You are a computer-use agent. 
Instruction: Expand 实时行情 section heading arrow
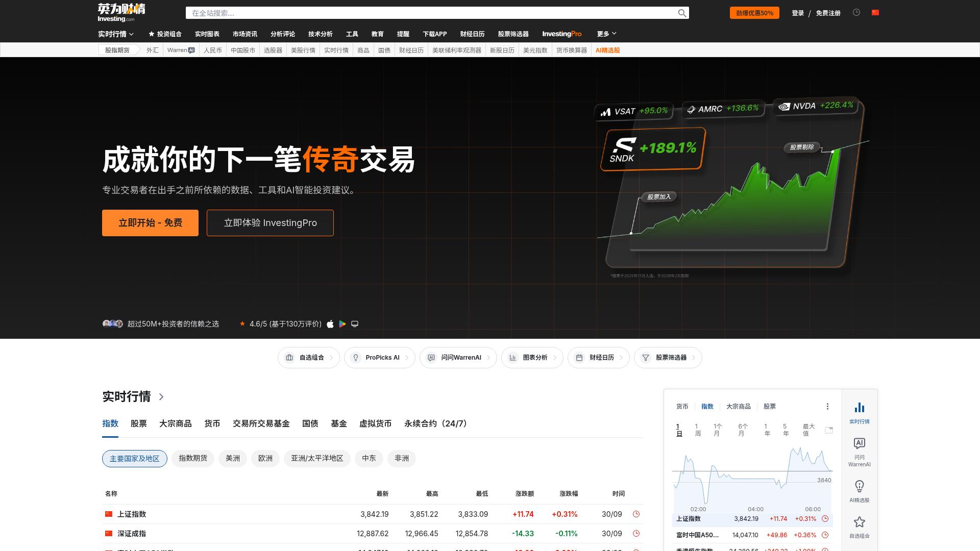[161, 397]
